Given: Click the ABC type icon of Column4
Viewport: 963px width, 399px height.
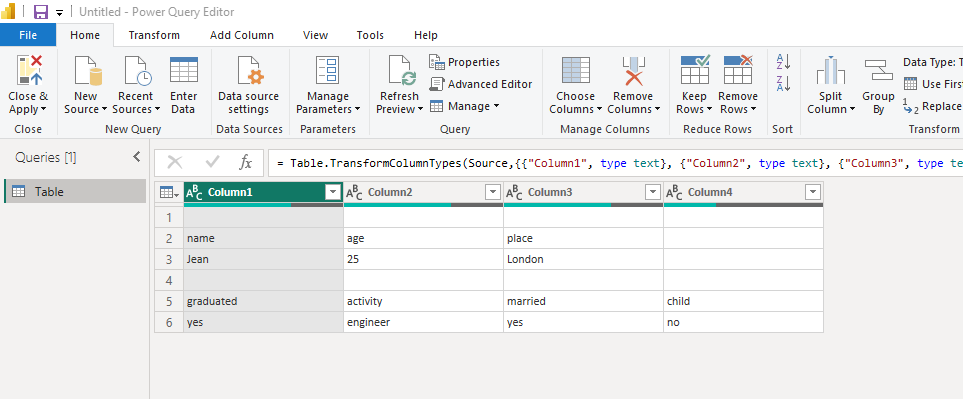Looking at the screenshot, I should (674, 193).
